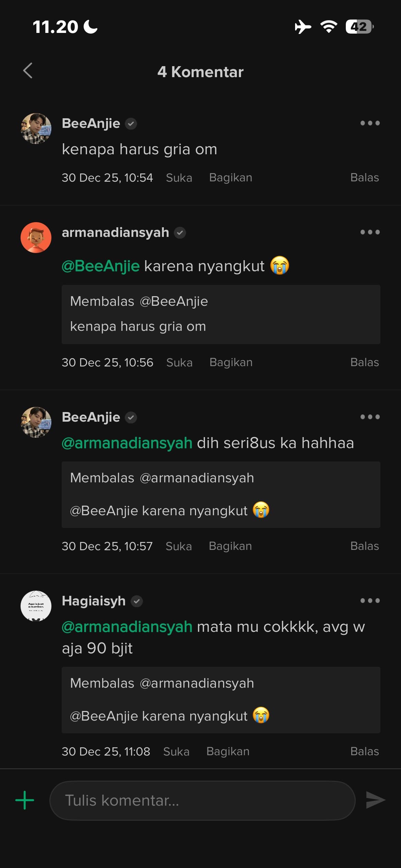Open three-dot menu on BeeAnjie's seri8us comment

tap(370, 417)
